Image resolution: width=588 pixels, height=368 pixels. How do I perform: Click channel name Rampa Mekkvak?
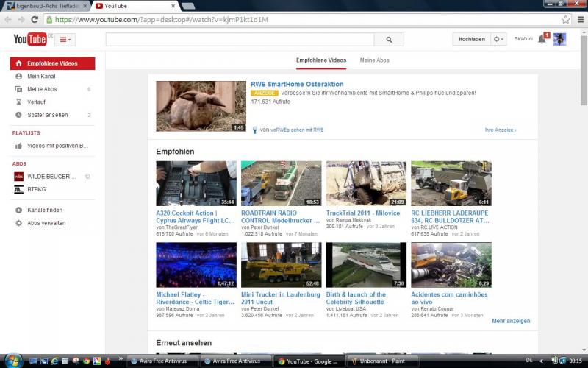[354, 220]
